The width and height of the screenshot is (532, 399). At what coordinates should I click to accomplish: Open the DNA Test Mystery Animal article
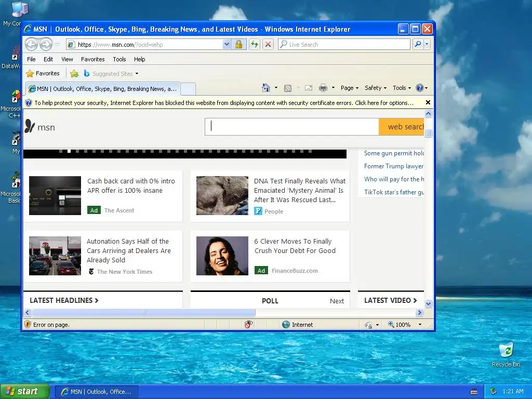[x=300, y=190]
